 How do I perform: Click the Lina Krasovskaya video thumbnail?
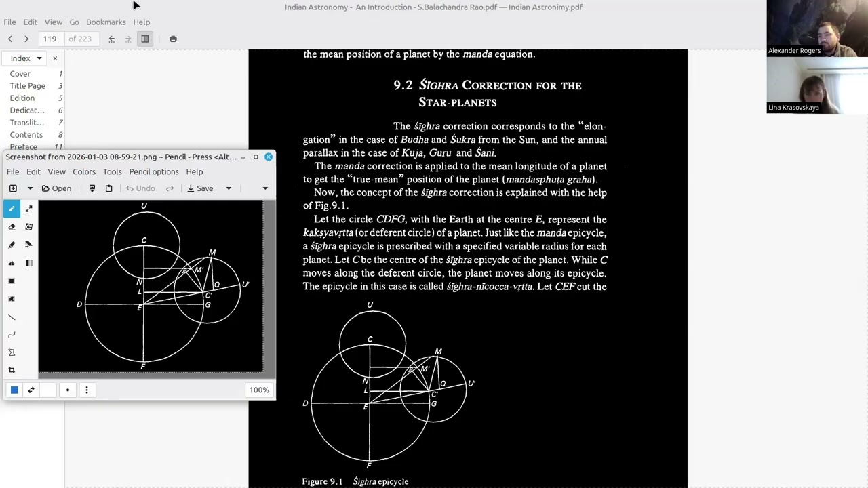pos(817,85)
